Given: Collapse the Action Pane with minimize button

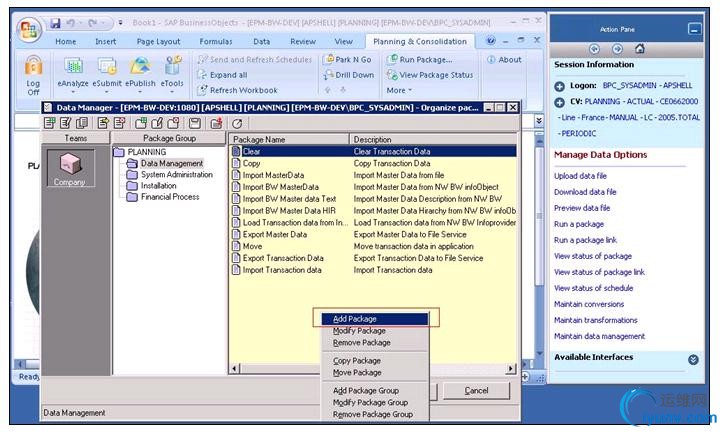Looking at the screenshot, I should coord(694,29).
